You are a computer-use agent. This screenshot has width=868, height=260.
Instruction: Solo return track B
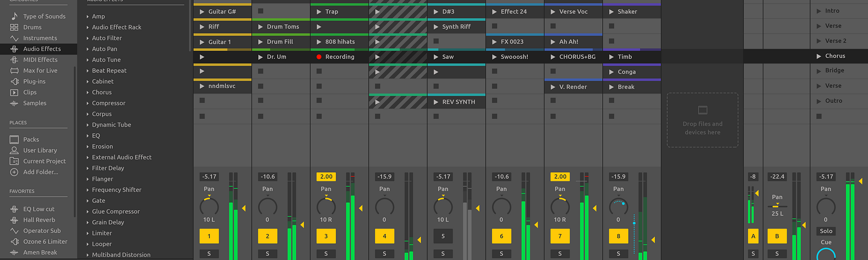click(x=777, y=253)
